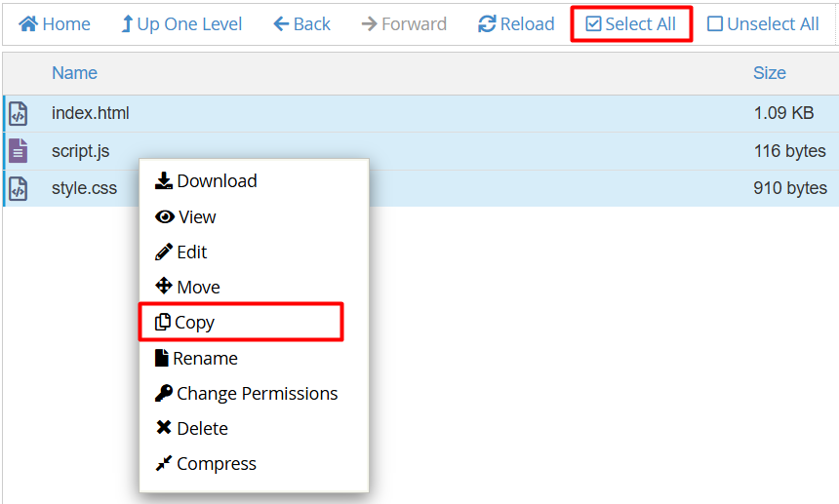
Task: Tick the Select All checkbox icon
Action: click(x=593, y=23)
